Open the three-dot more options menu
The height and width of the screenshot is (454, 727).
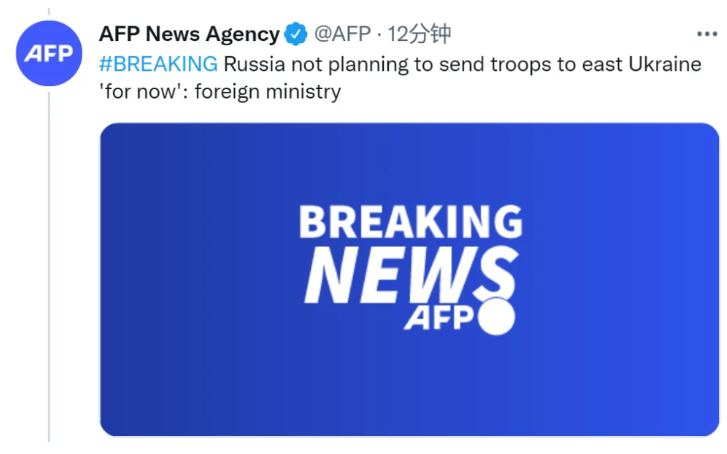click(707, 34)
